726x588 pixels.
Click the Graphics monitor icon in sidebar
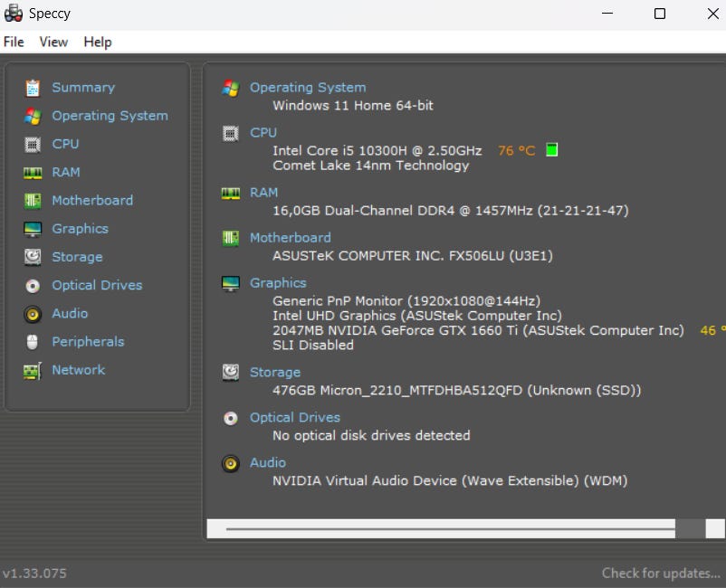click(x=33, y=229)
